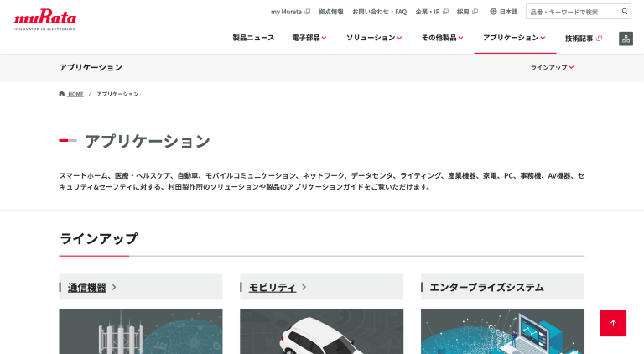Viewport: 644px width, 354px height.
Task: Click the globe language icon
Action: pos(493,12)
